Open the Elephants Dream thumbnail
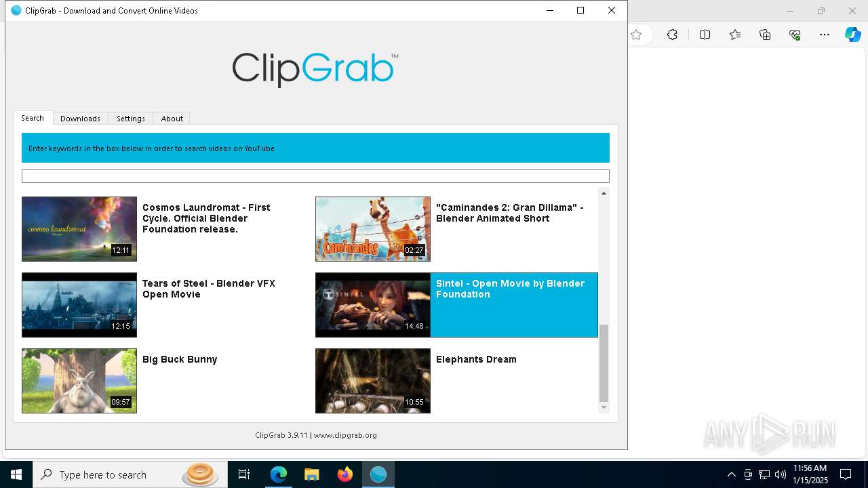 pos(373,381)
